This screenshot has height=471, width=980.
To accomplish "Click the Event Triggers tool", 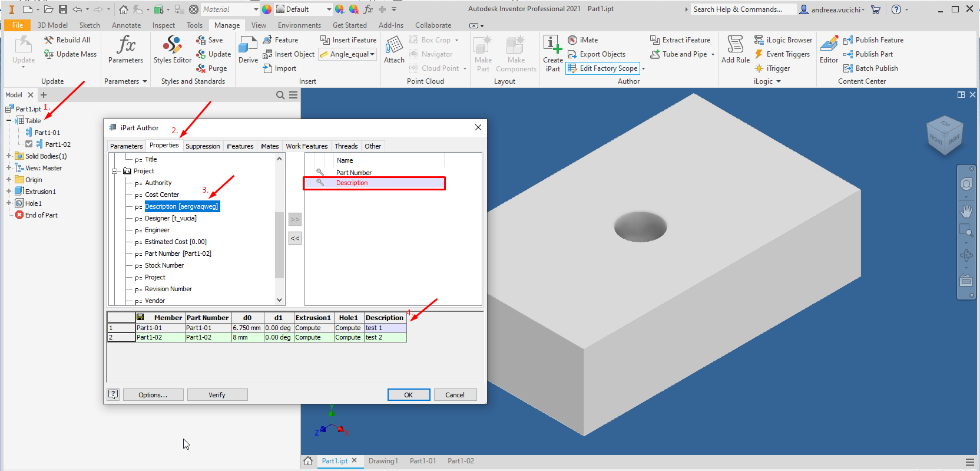I will [782, 54].
